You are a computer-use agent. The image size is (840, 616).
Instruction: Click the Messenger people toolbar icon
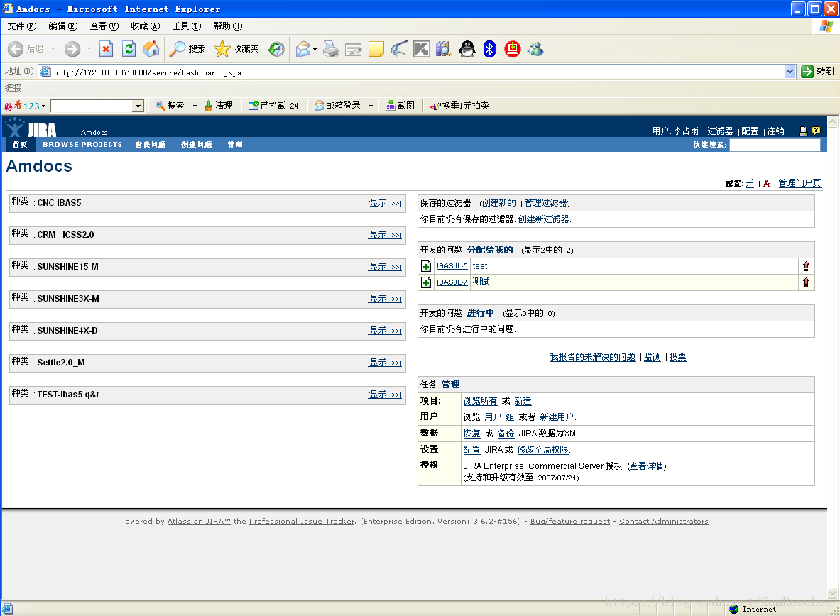[x=535, y=49]
